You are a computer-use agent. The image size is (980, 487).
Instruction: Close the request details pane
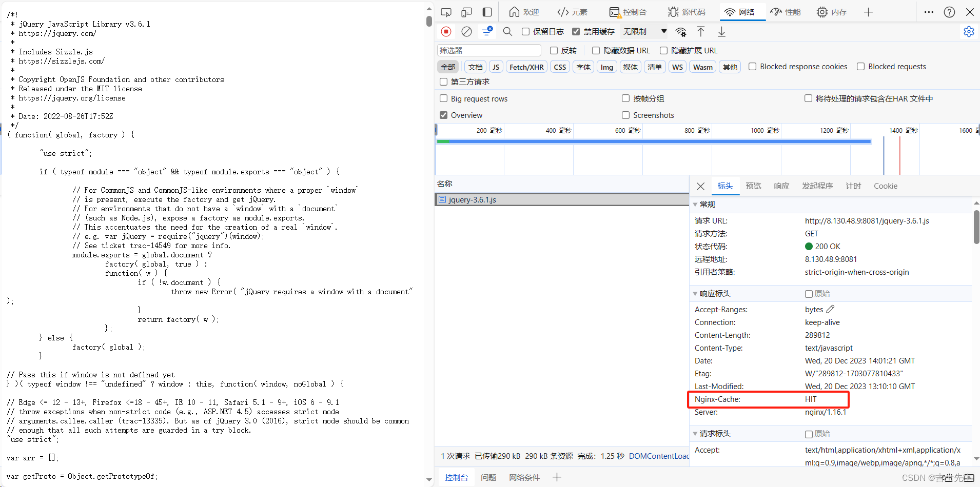click(x=700, y=186)
